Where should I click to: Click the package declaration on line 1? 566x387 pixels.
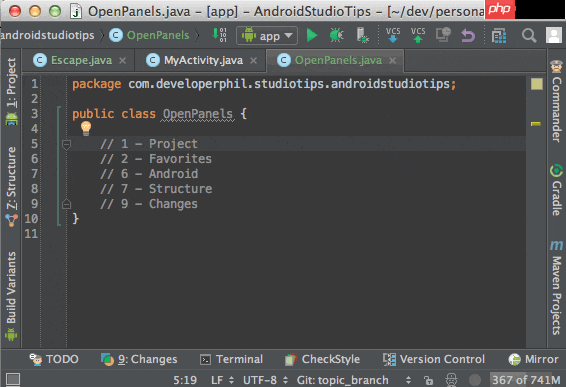click(x=264, y=84)
